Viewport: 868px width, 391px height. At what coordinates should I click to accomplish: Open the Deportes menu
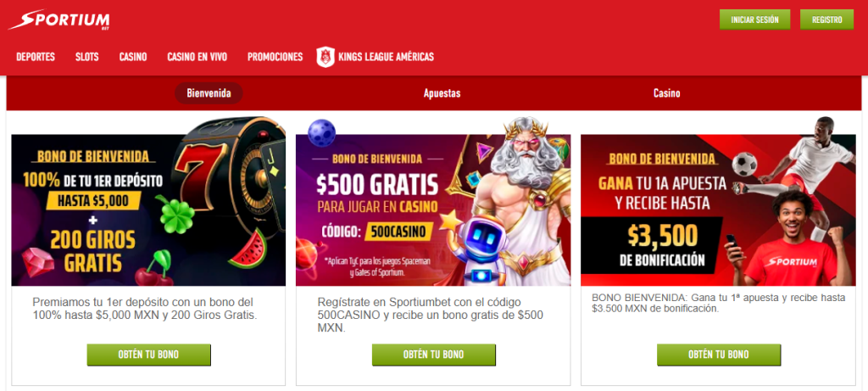point(36,57)
